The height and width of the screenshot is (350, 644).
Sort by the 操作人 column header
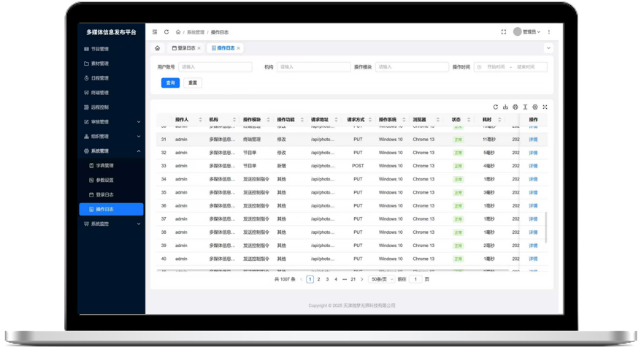pyautogui.click(x=182, y=120)
